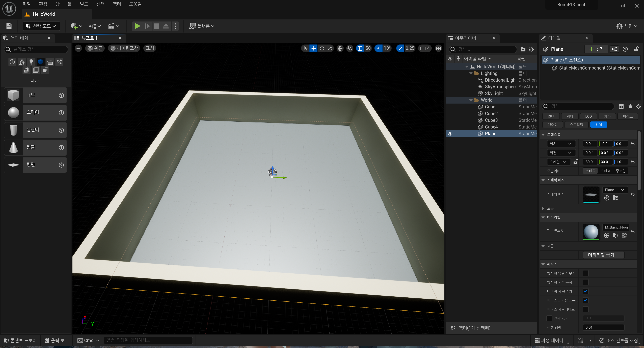This screenshot has width=644, height=348.
Task: Click Browse to Plane mesh asset icon
Action: [615, 198]
